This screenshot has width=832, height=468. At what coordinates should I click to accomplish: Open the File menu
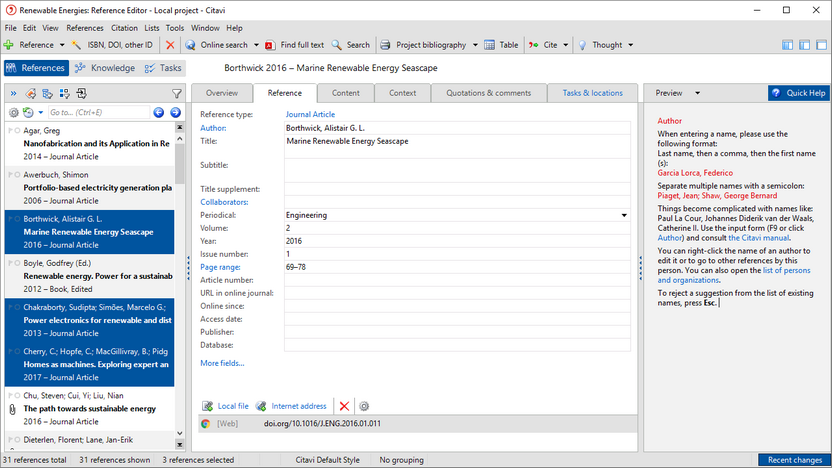tap(11, 28)
